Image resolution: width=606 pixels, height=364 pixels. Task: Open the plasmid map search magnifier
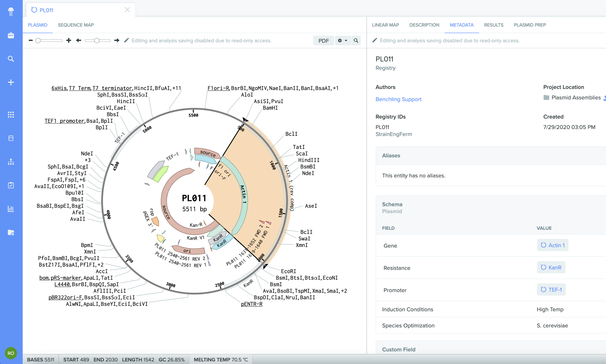[356, 40]
